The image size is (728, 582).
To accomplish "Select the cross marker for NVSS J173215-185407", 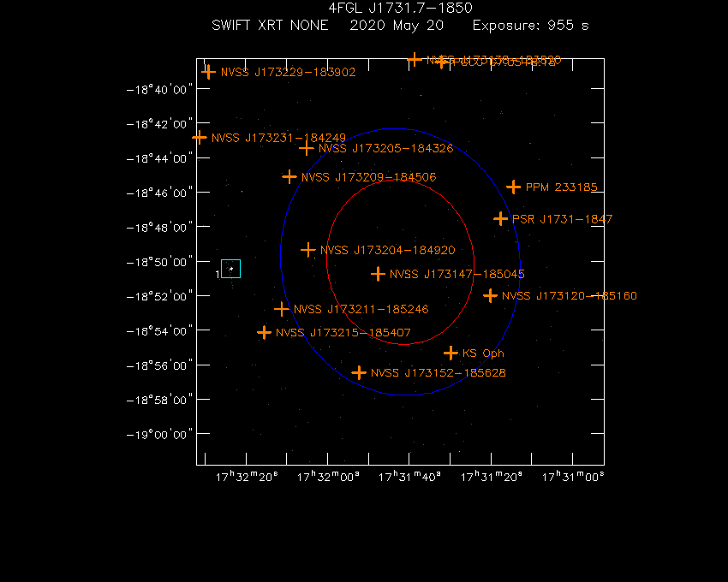I will click(264, 332).
